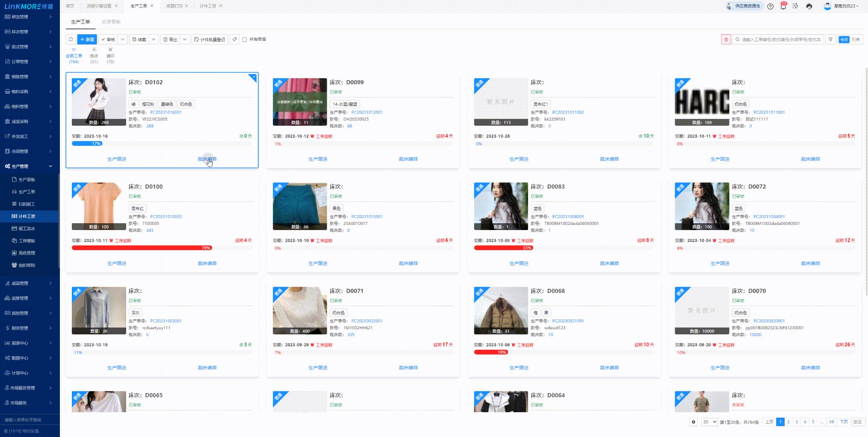Open the 审核 dropdown arrow
The height and width of the screenshot is (437, 868).
click(122, 39)
